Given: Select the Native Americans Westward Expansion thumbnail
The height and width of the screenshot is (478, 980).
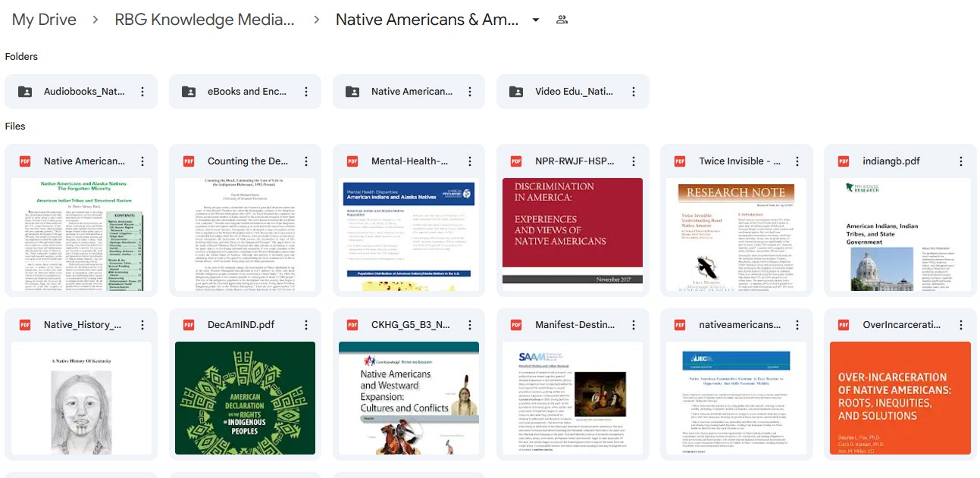Looking at the screenshot, I should pos(409,398).
